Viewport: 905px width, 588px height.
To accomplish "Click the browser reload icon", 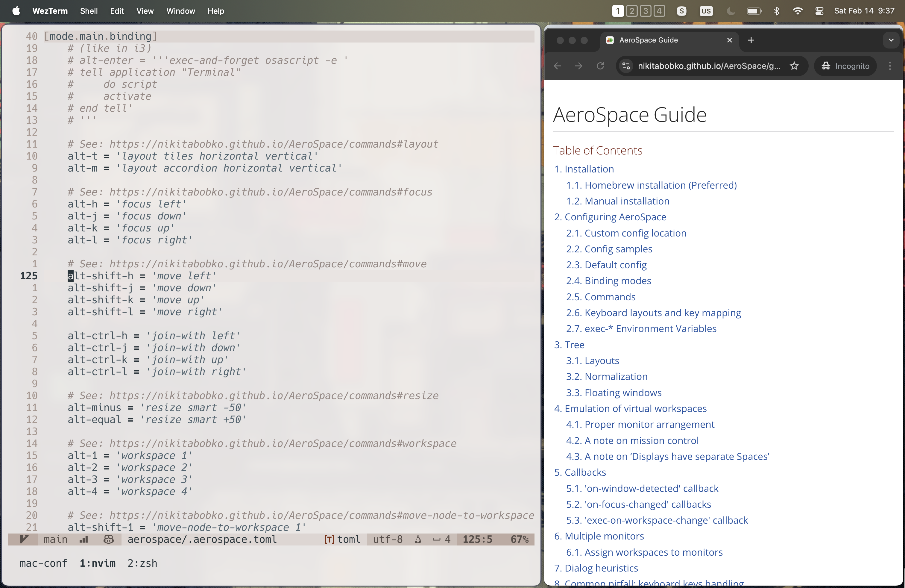I will 600,66.
